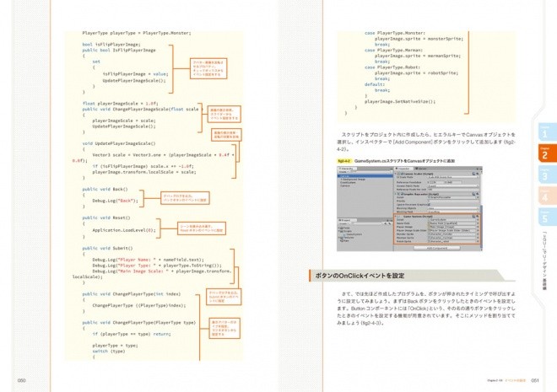The image size is (557, 392).
Task: Select the Project tab in Unity screenshot
Action: 345,220
